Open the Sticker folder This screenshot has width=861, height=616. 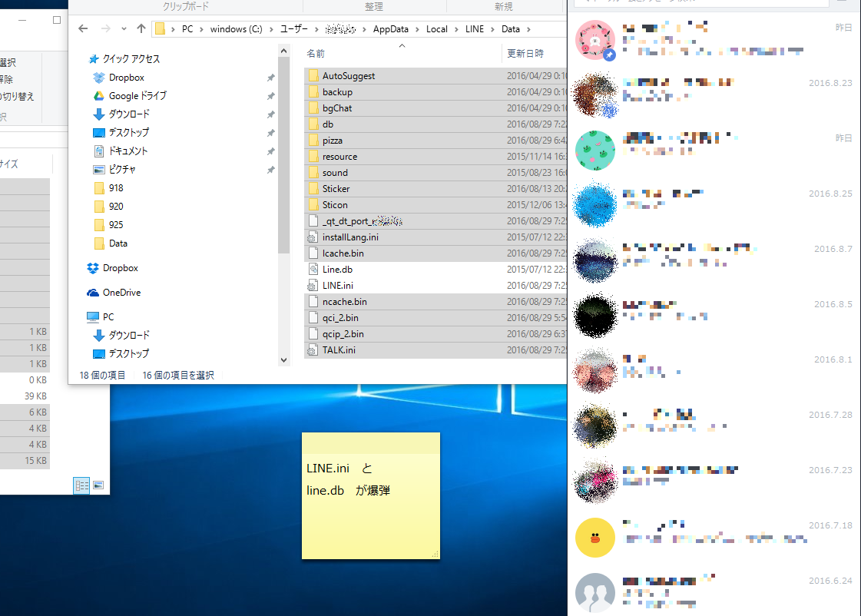336,189
